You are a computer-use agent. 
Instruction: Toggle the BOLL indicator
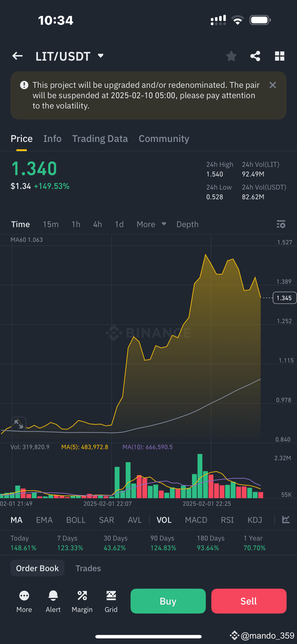76,520
